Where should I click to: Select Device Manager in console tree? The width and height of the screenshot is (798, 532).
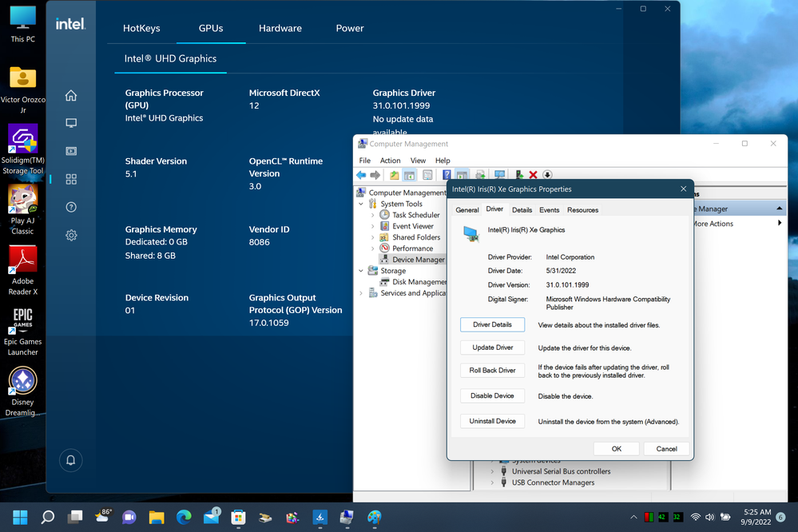pyautogui.click(x=413, y=260)
